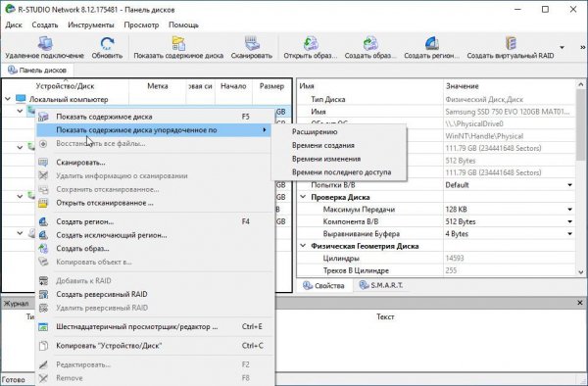
Task: Open the Помощь menu
Action: 183,25
